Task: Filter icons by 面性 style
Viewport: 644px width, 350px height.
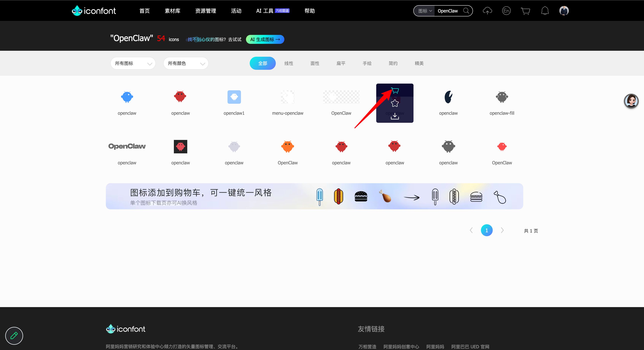Action: point(315,63)
